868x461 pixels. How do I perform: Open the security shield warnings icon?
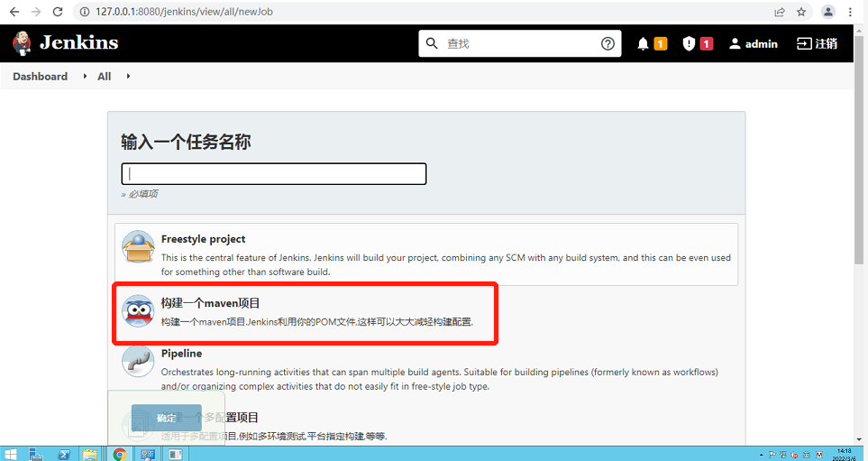coord(689,44)
